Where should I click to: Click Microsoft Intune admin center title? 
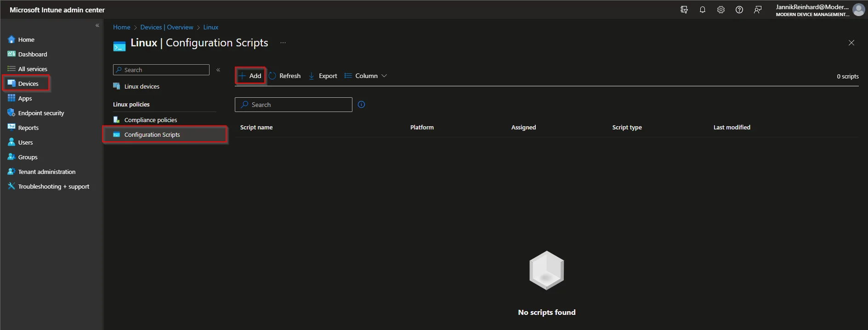(57, 10)
